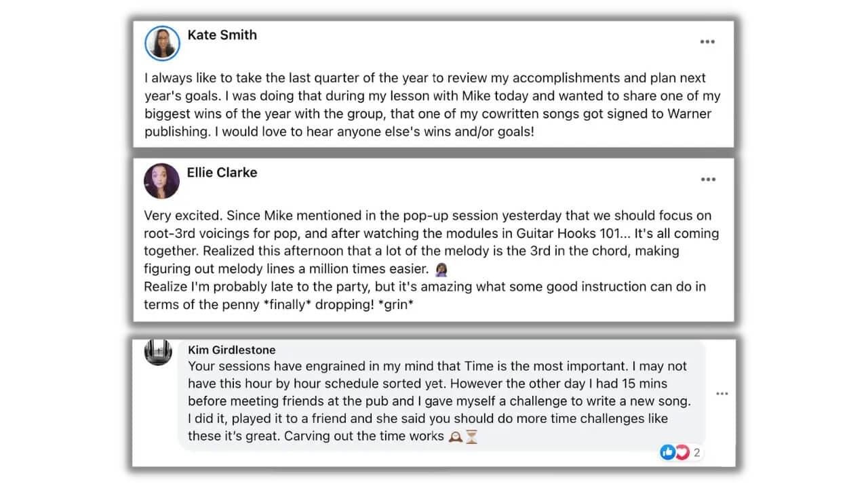Open the three-dot menu on Ellie Clarke's post
Image resolution: width=868 pixels, height=488 pixels.
point(708,180)
